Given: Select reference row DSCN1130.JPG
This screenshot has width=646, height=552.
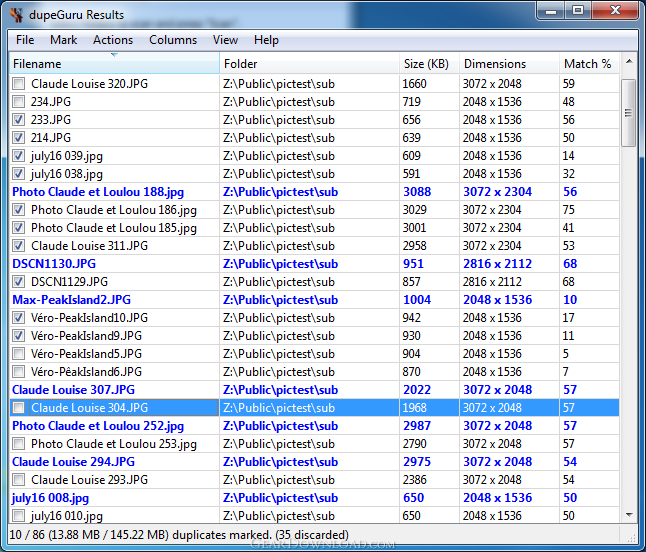Looking at the screenshot, I should tap(314, 264).
